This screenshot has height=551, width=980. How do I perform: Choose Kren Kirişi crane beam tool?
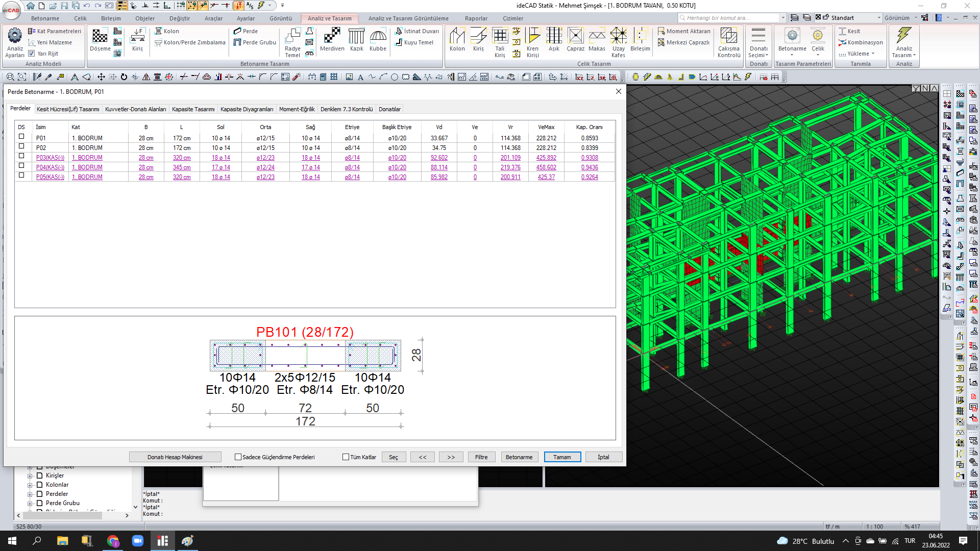pos(532,43)
